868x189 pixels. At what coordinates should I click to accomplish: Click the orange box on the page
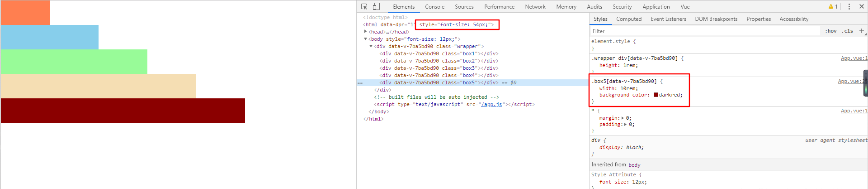tap(25, 13)
